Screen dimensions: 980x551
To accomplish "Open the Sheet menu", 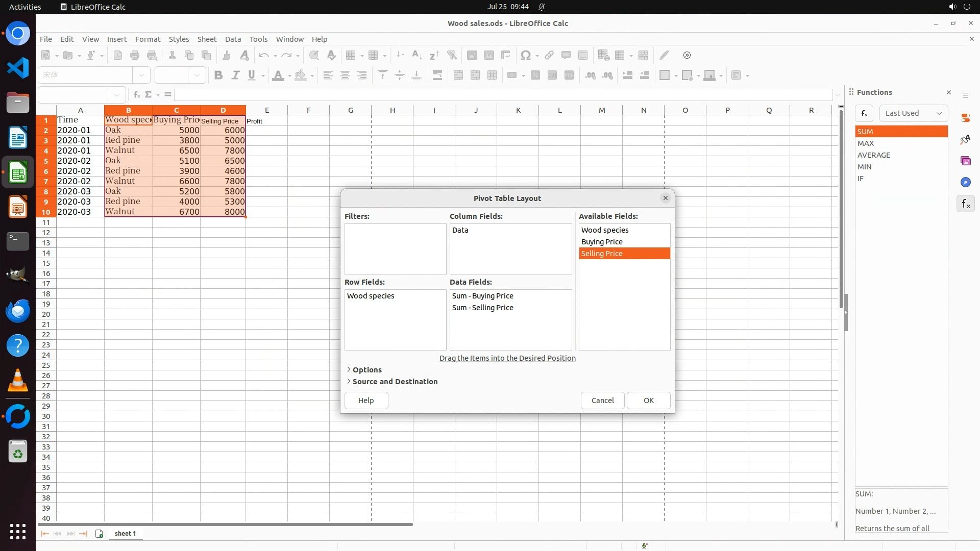I will coord(207,39).
